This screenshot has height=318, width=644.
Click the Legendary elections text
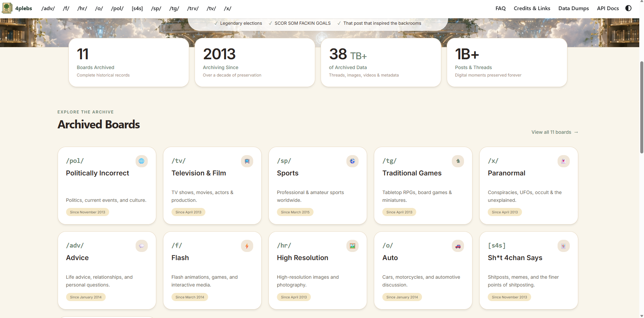241,23
